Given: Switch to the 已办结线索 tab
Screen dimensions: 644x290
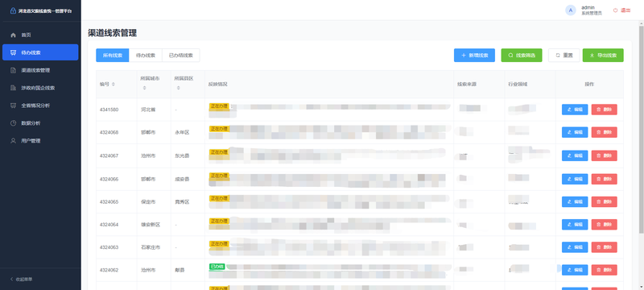Looking at the screenshot, I should click(180, 56).
